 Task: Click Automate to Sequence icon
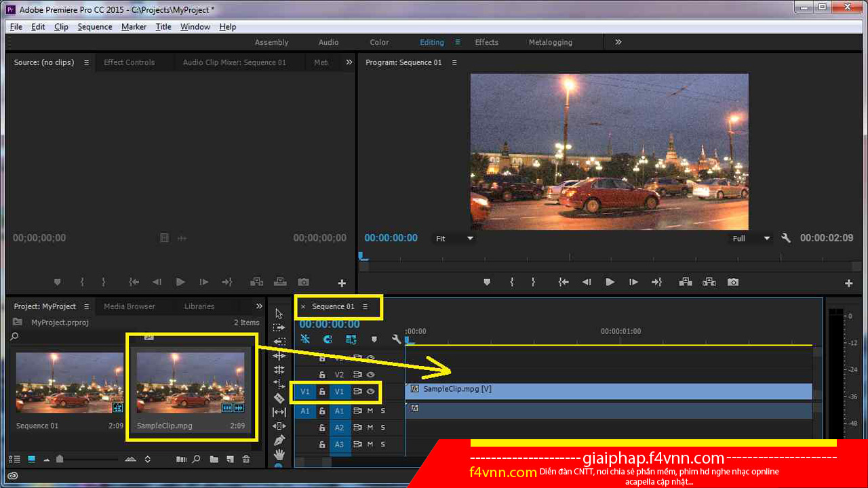(181, 459)
